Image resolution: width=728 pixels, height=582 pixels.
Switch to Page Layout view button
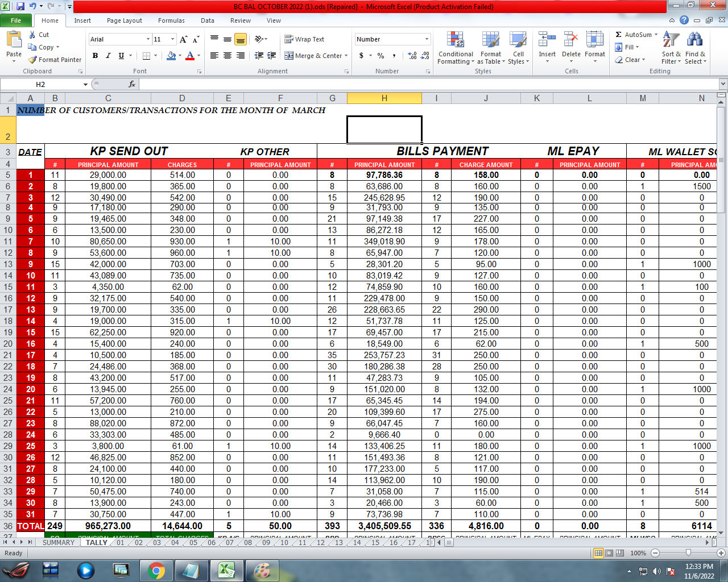pos(609,553)
